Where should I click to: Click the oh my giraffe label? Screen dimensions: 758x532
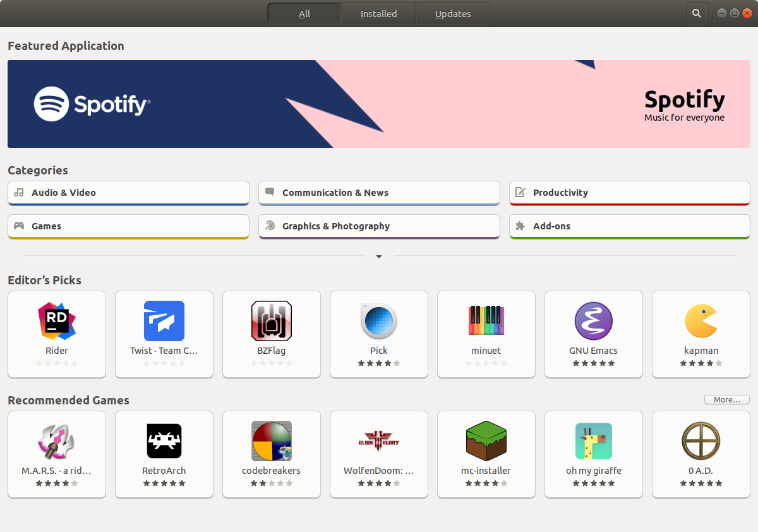click(594, 471)
